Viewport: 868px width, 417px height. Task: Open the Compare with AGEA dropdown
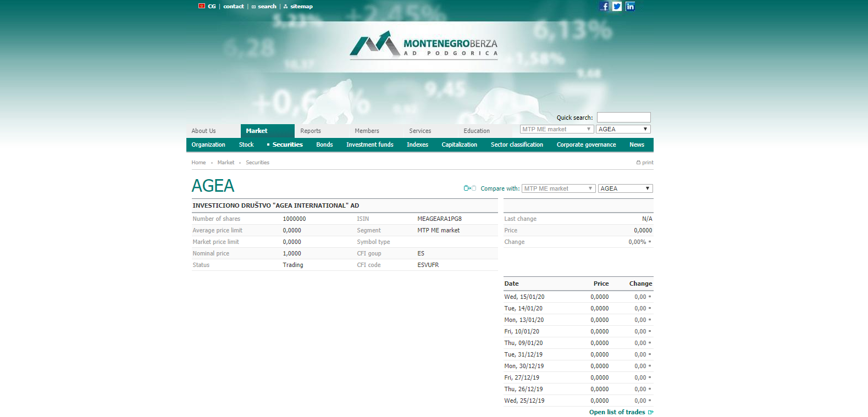coord(625,188)
